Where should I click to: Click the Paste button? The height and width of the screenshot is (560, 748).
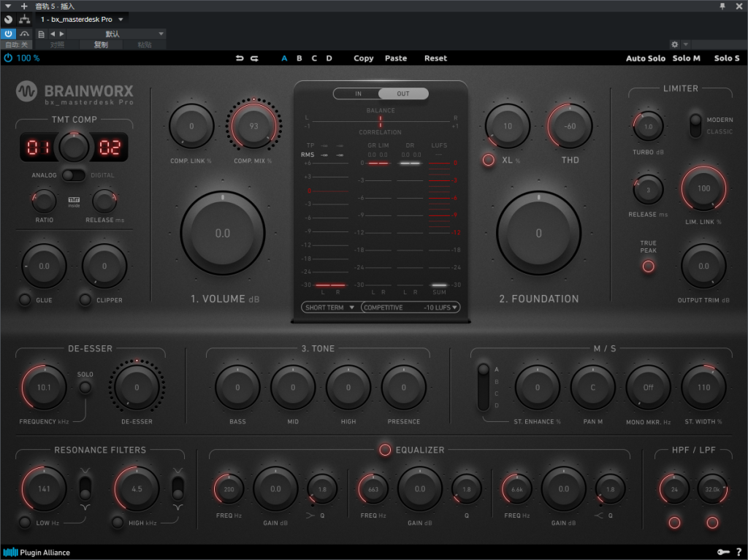[x=396, y=58]
